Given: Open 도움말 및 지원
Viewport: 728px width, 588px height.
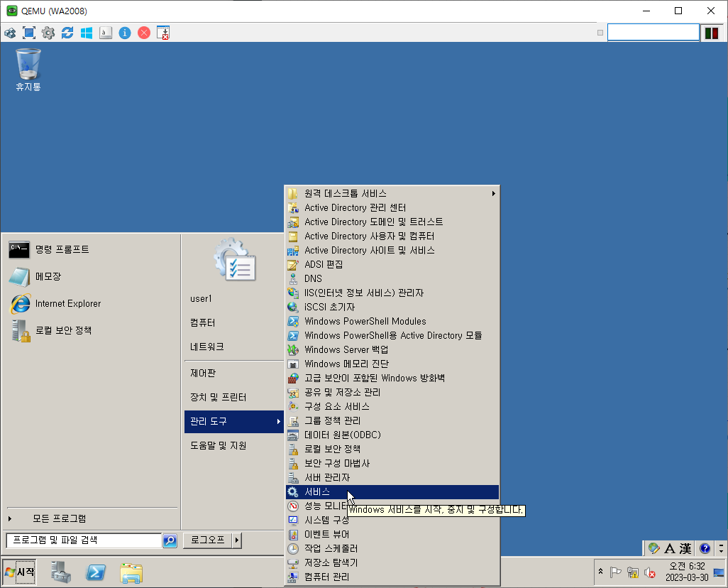Looking at the screenshot, I should click(219, 446).
